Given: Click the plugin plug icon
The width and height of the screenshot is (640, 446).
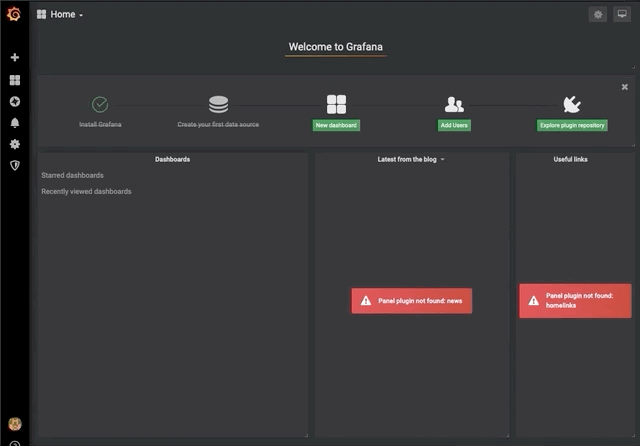Looking at the screenshot, I should (572, 104).
